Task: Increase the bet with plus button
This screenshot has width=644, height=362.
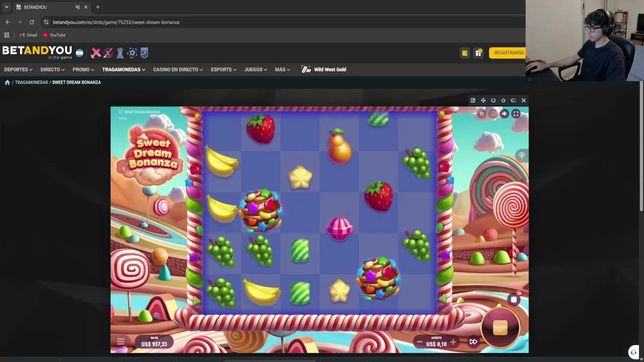Action: [x=453, y=342]
